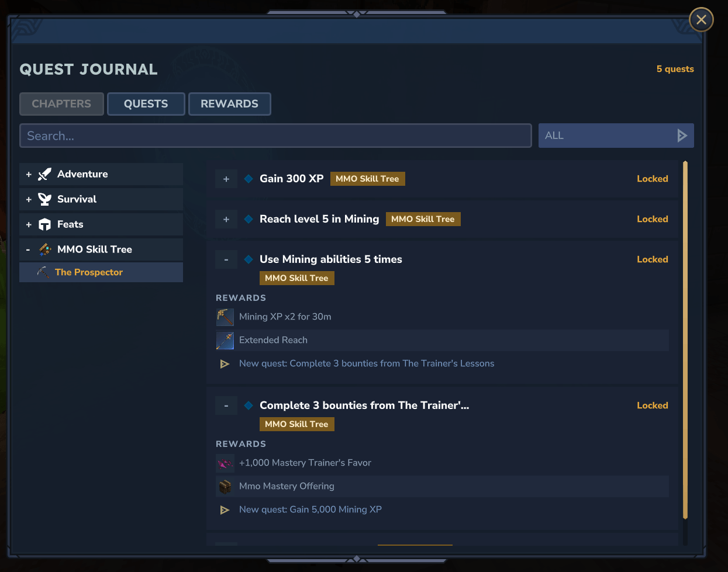Click the Feats helmet icon

pyautogui.click(x=44, y=224)
